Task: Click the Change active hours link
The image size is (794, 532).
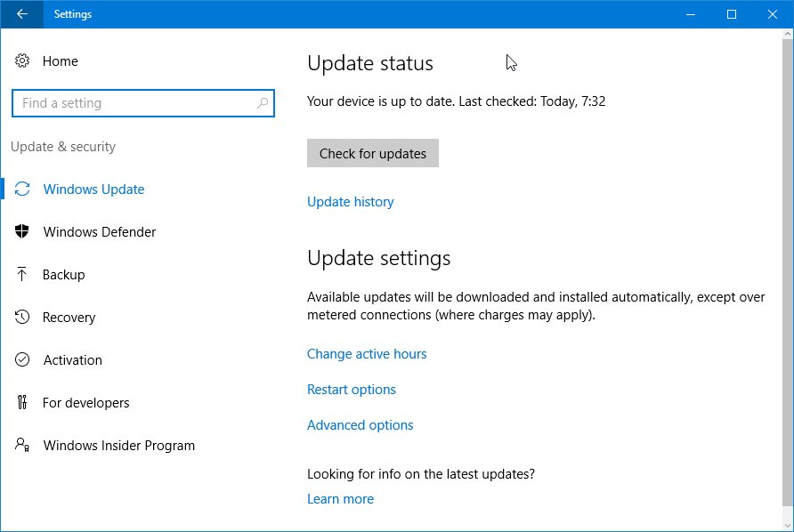Action: [x=367, y=354]
